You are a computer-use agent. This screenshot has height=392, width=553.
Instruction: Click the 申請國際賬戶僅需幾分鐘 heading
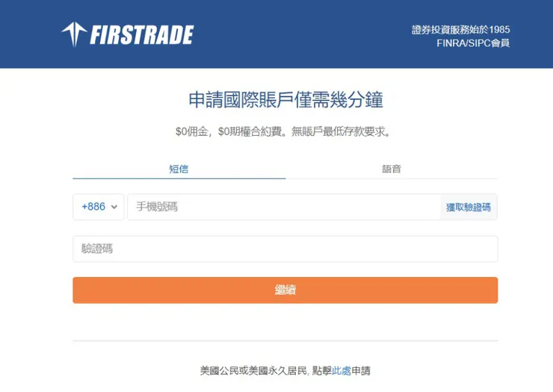[285, 99]
